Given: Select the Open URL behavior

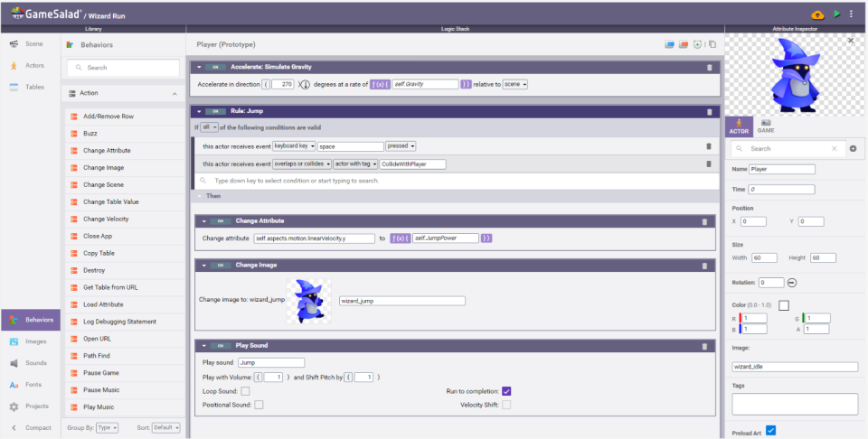Looking at the screenshot, I should pos(124,339).
